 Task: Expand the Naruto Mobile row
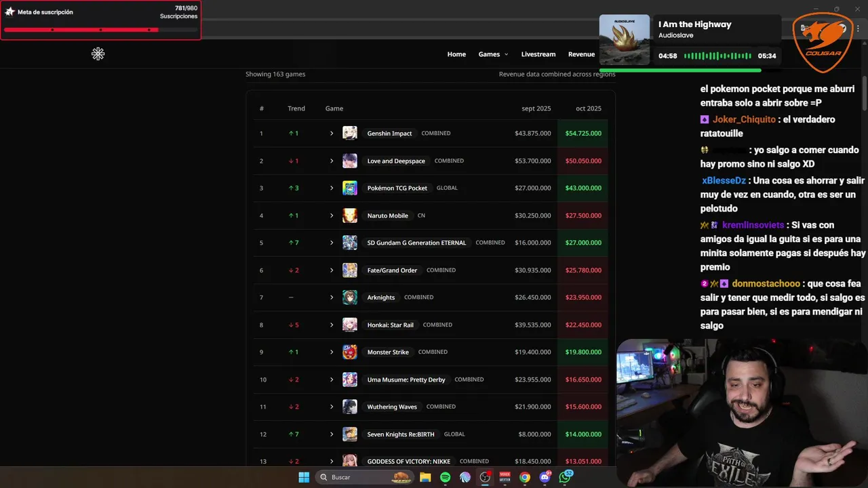332,216
